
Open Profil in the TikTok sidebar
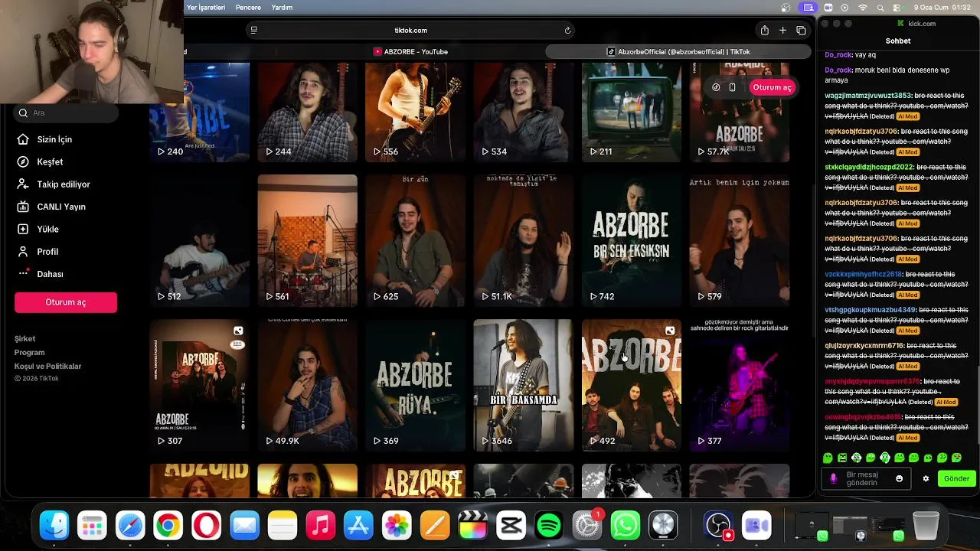point(47,251)
